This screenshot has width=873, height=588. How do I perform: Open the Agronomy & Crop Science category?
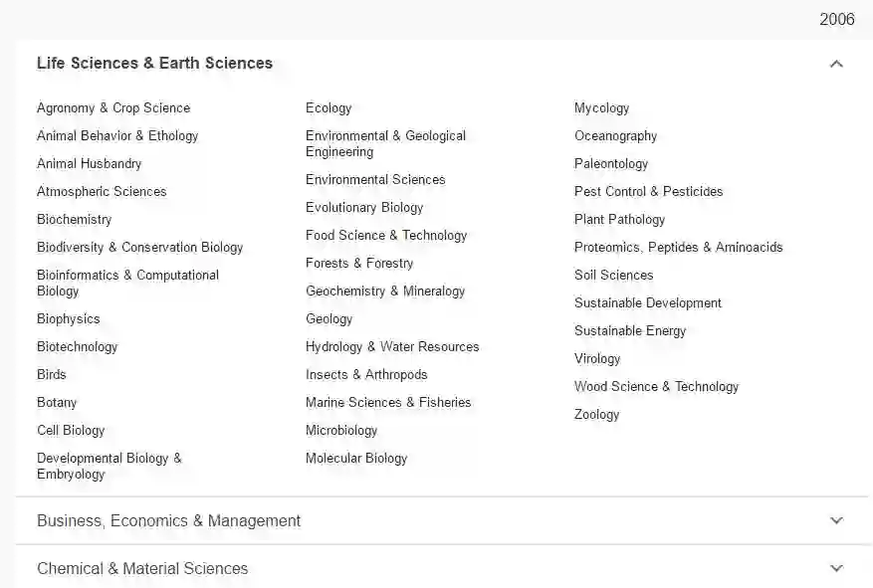pos(113,107)
